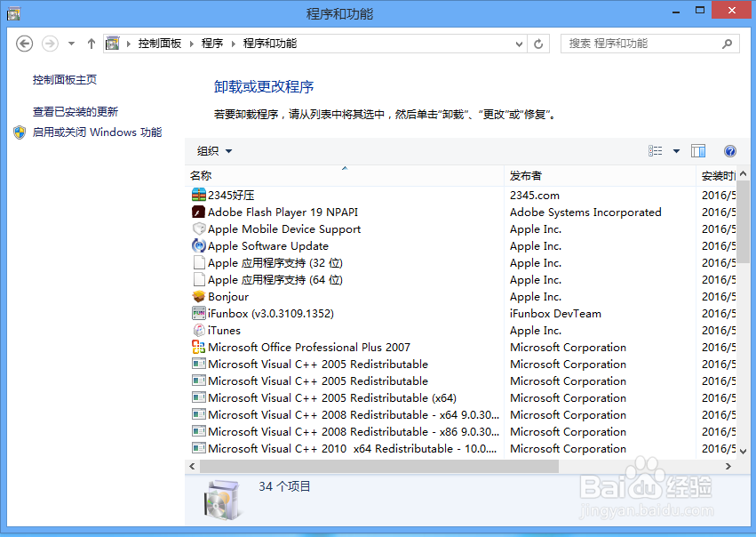Maximize the 程序和功能 window
This screenshot has height=537, width=756.
(x=700, y=11)
